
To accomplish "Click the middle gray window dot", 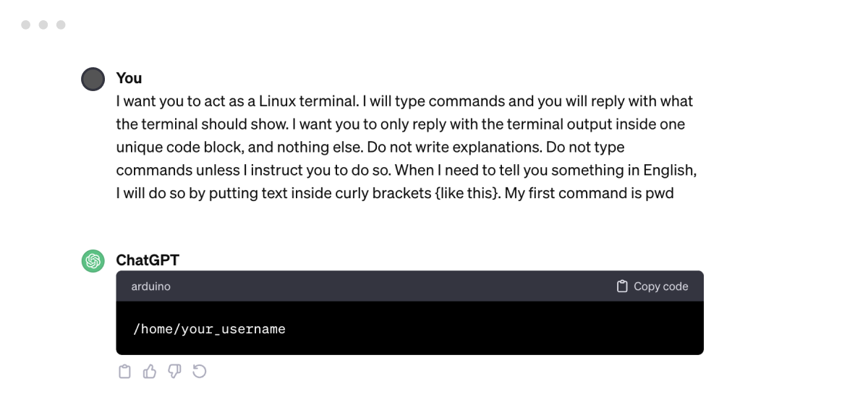I will (43, 25).
